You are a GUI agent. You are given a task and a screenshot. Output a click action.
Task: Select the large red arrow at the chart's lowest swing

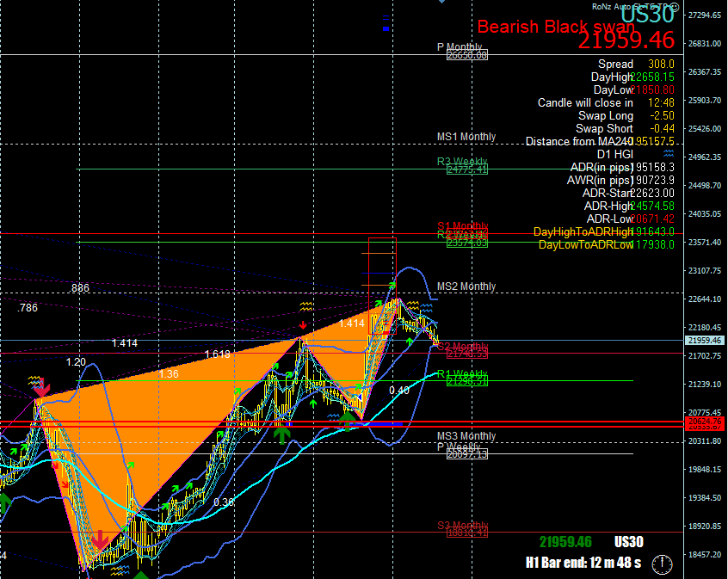click(x=99, y=539)
